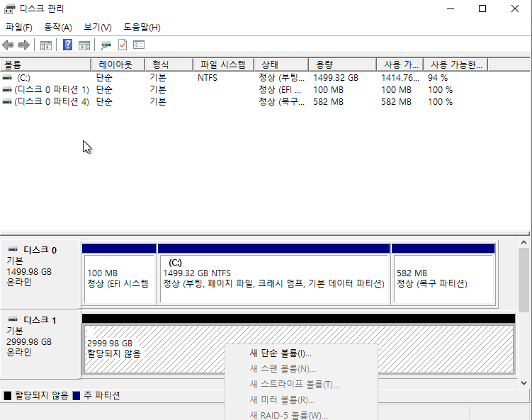Toggle the action pane toolbar icon

pyautogui.click(x=84, y=45)
